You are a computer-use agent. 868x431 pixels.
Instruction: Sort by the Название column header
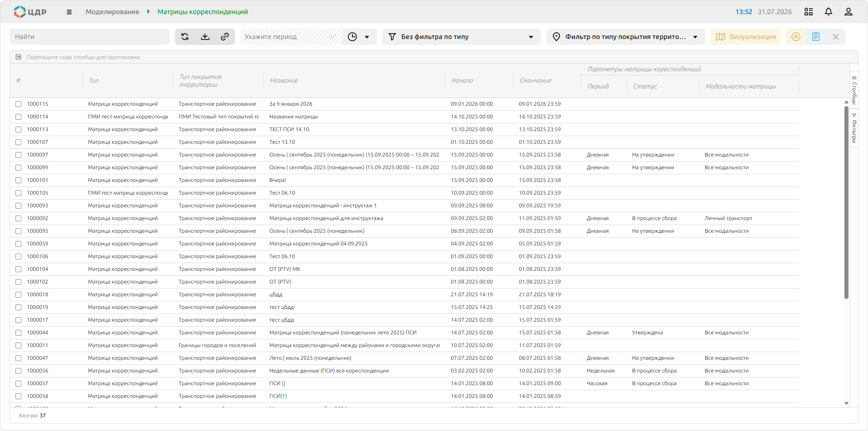284,80
